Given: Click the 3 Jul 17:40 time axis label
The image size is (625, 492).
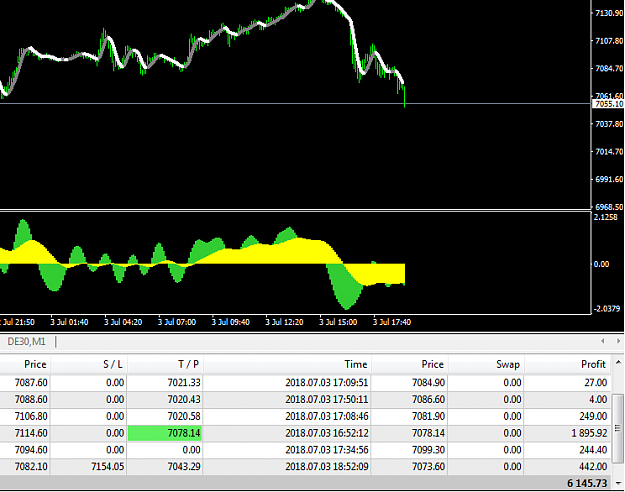Looking at the screenshot, I should (x=392, y=322).
